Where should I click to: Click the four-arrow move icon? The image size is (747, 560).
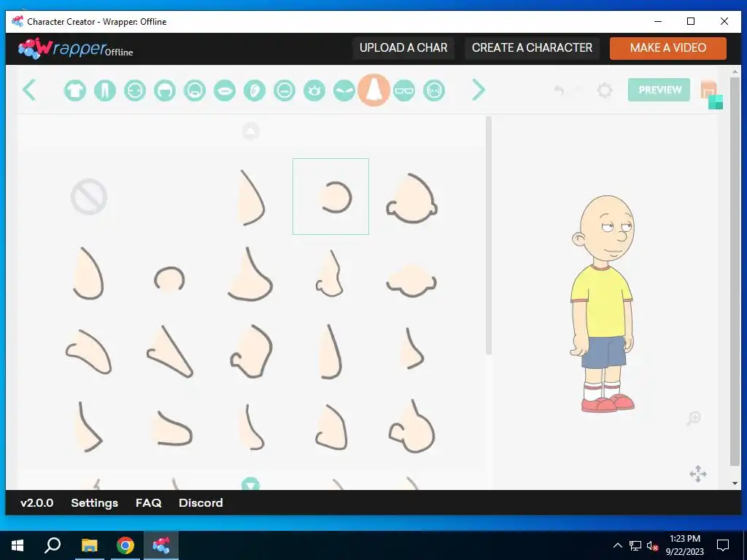[698, 474]
